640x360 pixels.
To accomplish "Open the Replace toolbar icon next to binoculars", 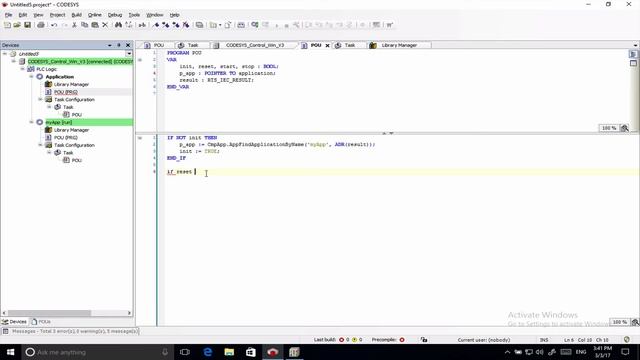I will 129,25.
